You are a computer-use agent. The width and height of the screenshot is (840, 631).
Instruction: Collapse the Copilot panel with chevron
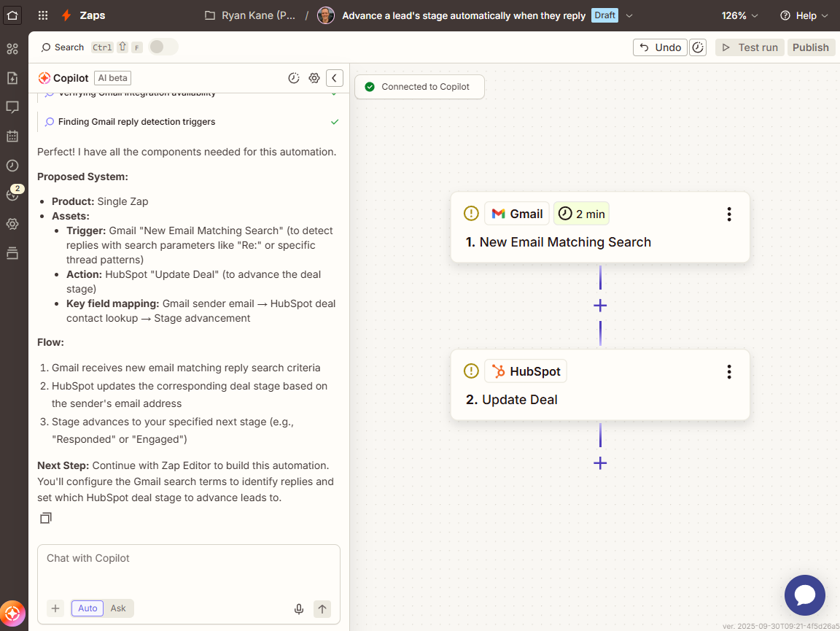click(334, 78)
